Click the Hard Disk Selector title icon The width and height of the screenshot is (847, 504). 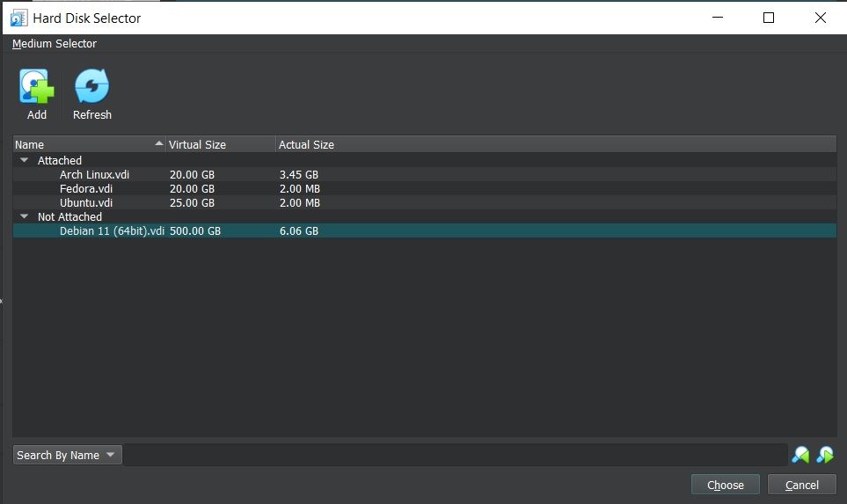[x=18, y=18]
